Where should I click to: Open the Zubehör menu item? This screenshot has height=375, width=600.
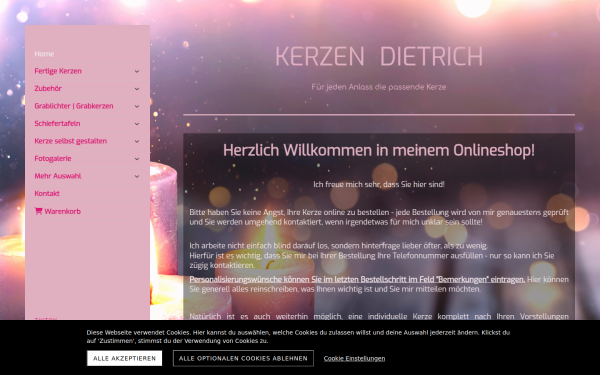[x=48, y=88]
